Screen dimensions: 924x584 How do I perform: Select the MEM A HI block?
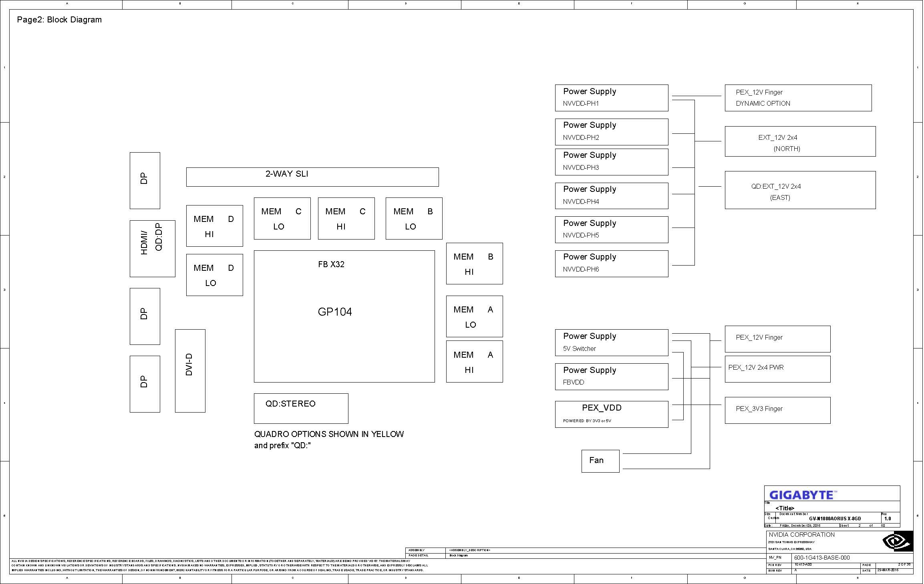[474, 361]
